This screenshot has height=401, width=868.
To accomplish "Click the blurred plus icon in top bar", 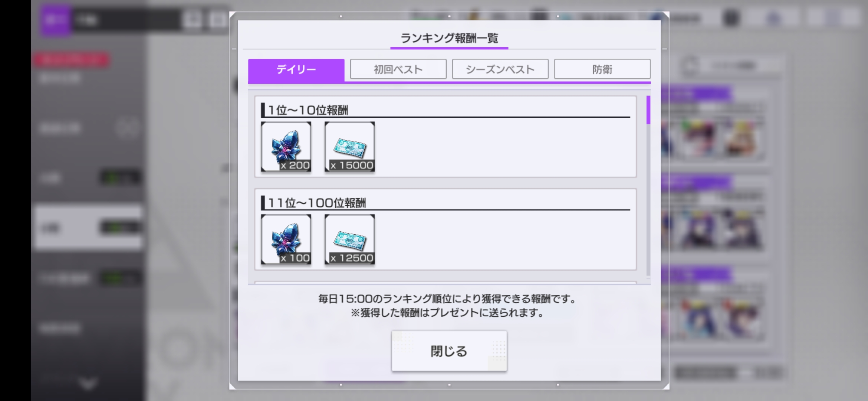I will pyautogui.click(x=192, y=19).
